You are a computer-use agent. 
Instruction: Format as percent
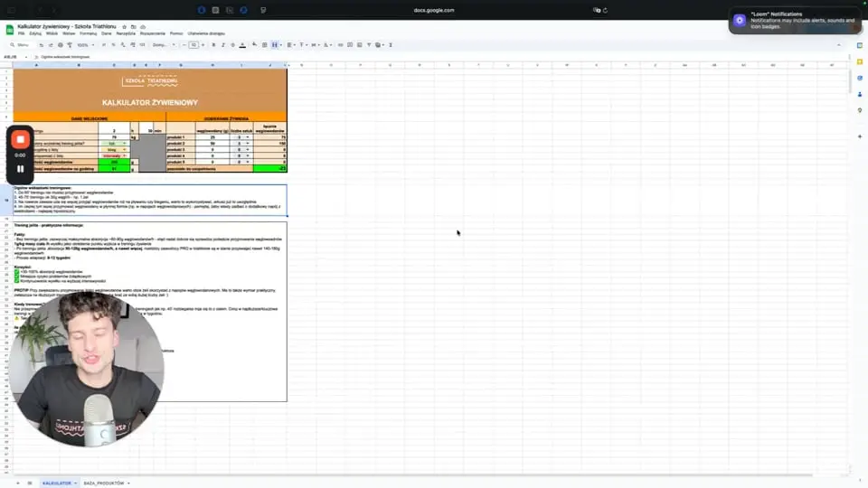(114, 45)
